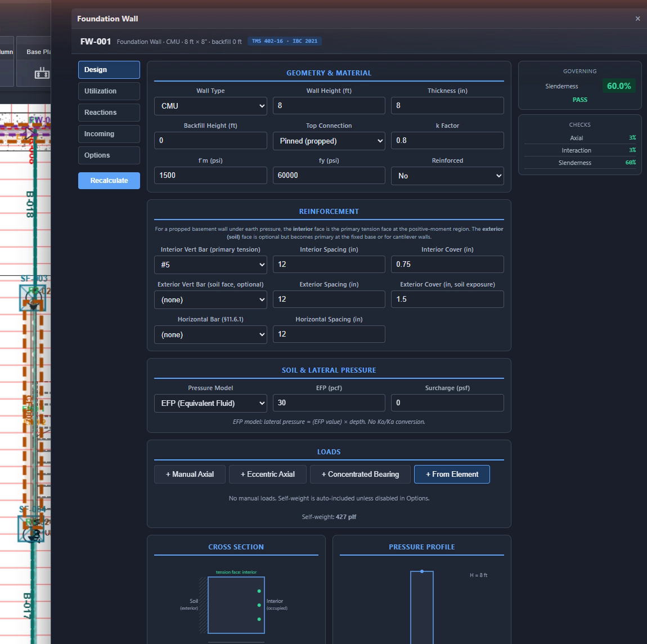
Task: Close the Foundation Wall dialog
Action: click(637, 19)
